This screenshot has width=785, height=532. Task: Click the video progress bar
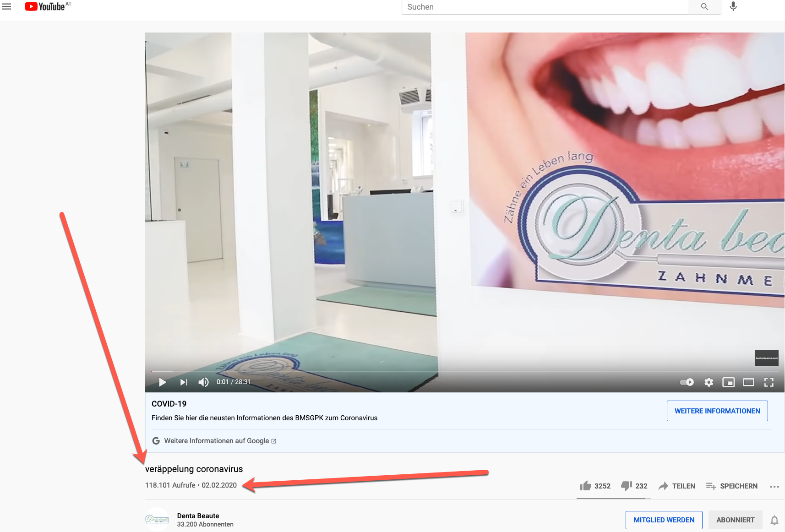pyautogui.click(x=458, y=371)
